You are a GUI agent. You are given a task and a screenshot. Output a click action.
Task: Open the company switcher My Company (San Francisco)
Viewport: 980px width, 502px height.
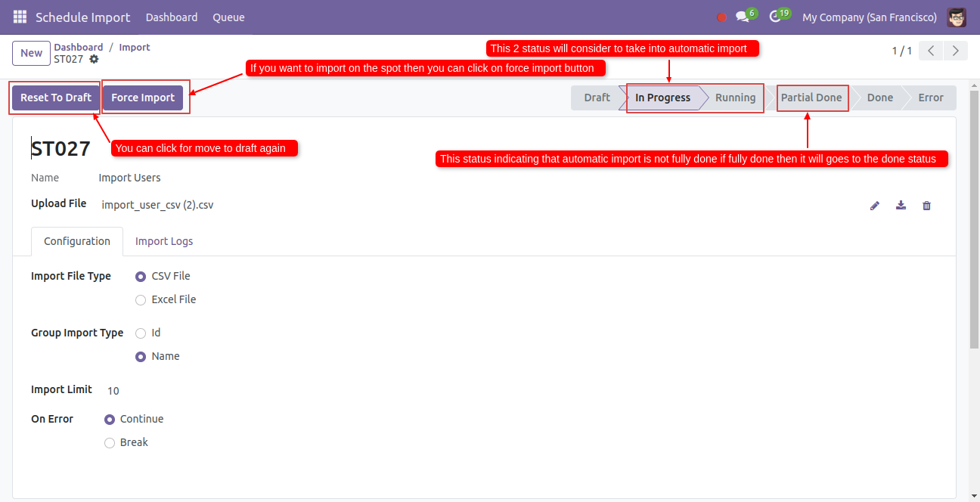pyautogui.click(x=870, y=17)
